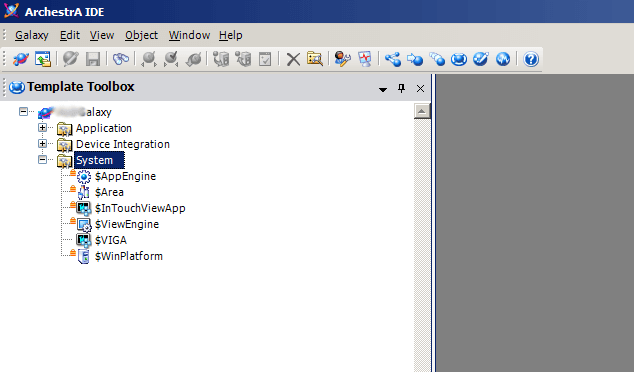
Task: Click the Undeploy toolbar icon
Action: [244, 59]
